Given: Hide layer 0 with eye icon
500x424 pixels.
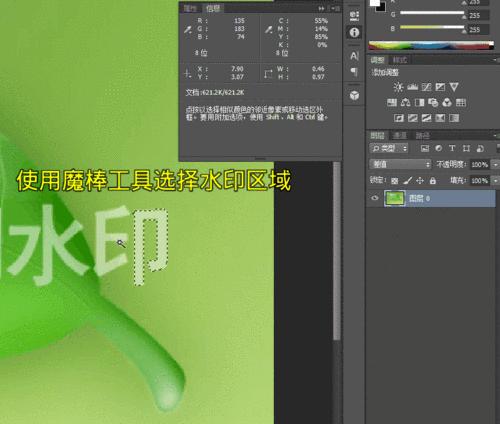Looking at the screenshot, I should 375,198.
